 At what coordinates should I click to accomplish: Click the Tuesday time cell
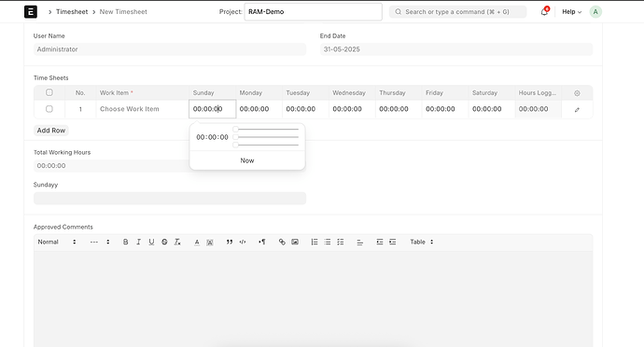point(305,109)
